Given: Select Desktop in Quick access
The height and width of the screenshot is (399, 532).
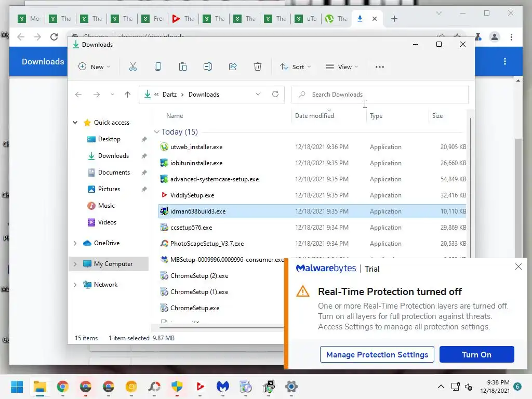Looking at the screenshot, I should click(x=109, y=139).
